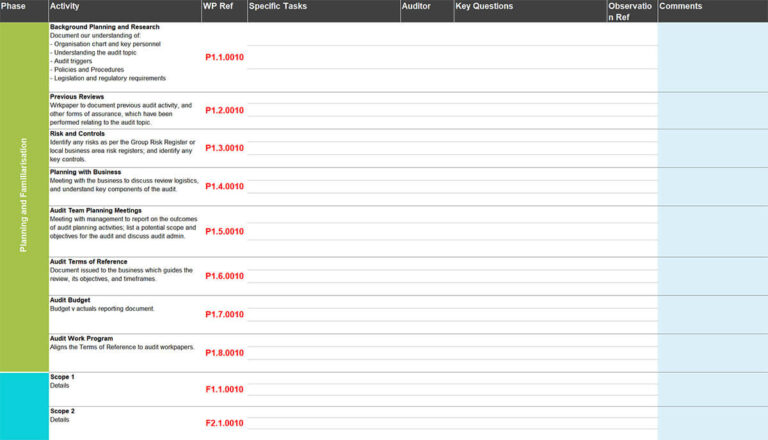The image size is (768, 440).
Task: Click the Risk and Controls heading
Action: pyautogui.click(x=77, y=133)
